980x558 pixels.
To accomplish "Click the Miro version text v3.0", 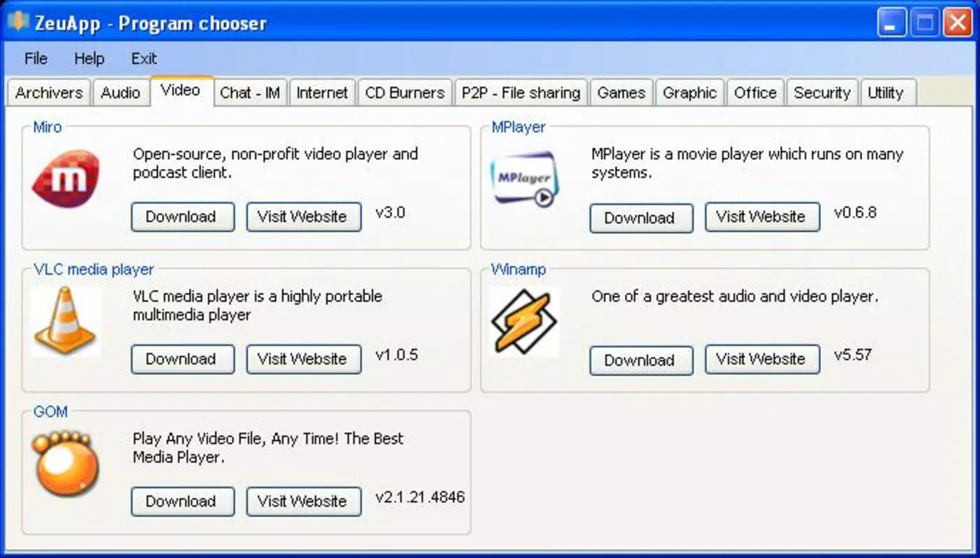I will click(x=390, y=213).
